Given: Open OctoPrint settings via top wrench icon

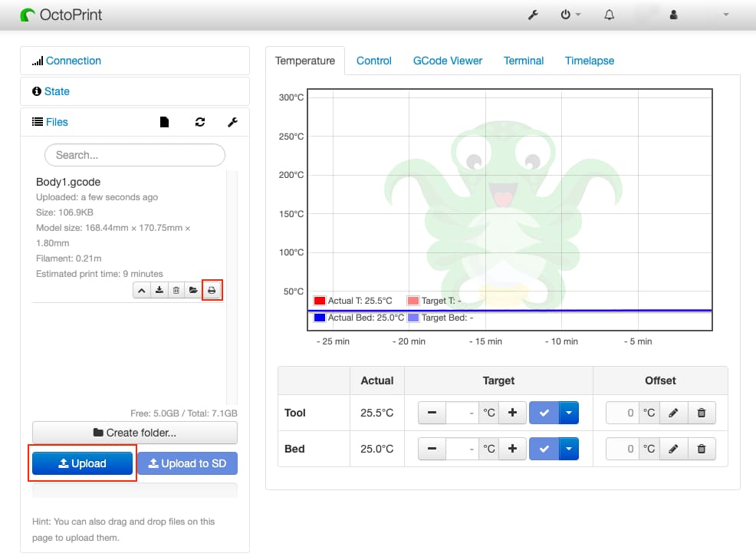Looking at the screenshot, I should pos(534,15).
